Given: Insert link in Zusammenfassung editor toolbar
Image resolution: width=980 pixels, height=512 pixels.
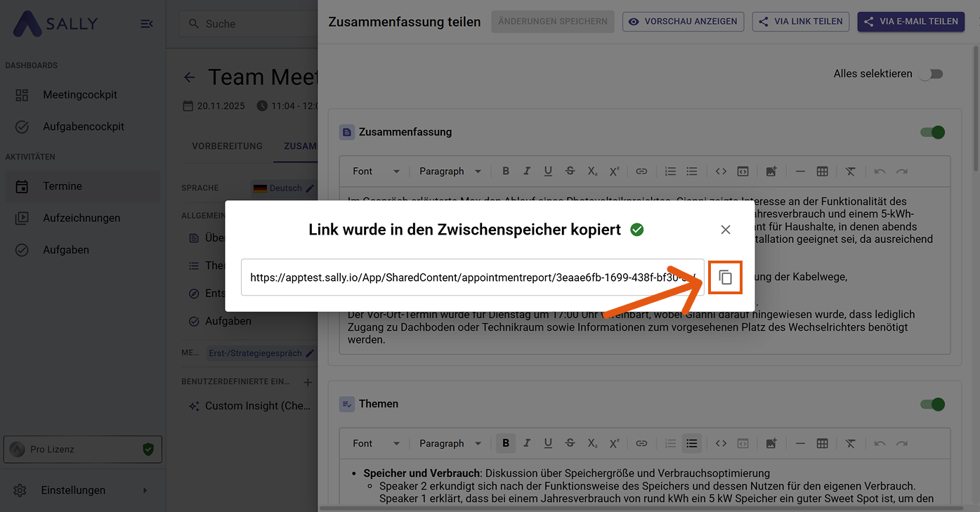Looking at the screenshot, I should [641, 171].
